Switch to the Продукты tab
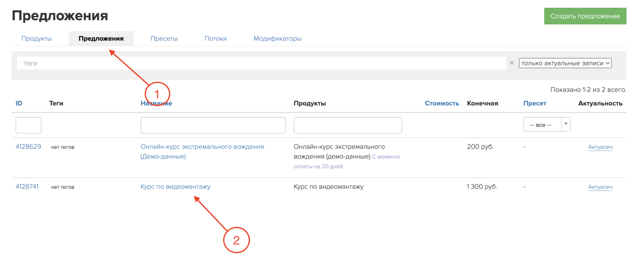The image size is (644, 265). pyautogui.click(x=36, y=38)
